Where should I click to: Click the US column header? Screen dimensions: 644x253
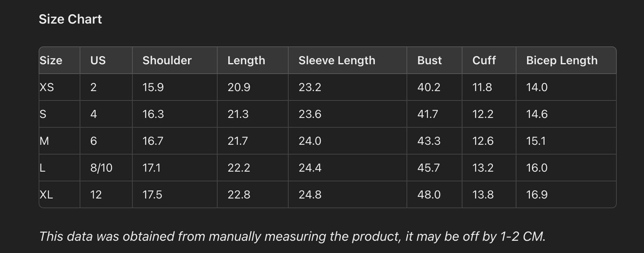click(x=98, y=60)
